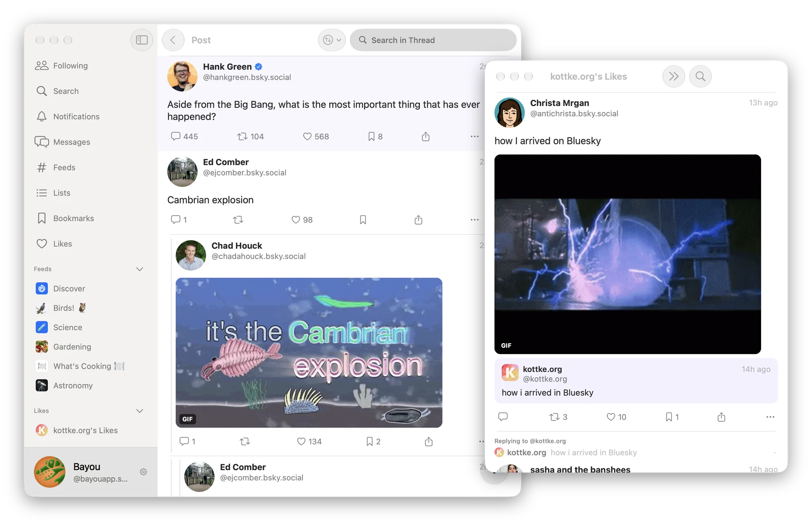Share Christa Mrgan's post
812x521 pixels.
[721, 417]
